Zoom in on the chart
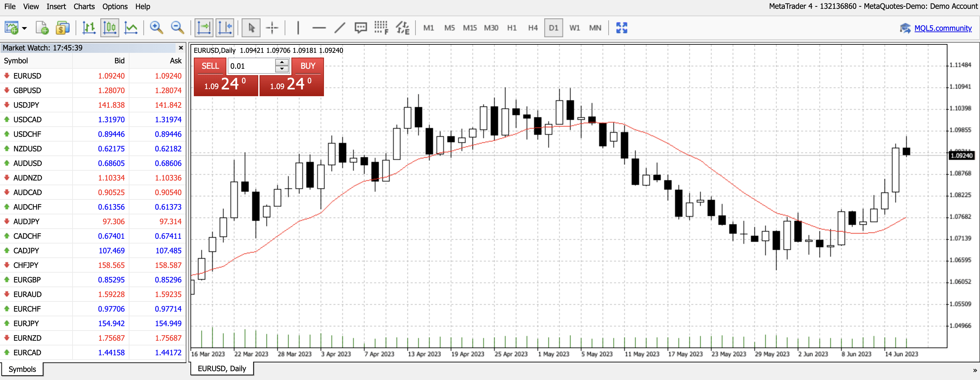 [x=156, y=28]
